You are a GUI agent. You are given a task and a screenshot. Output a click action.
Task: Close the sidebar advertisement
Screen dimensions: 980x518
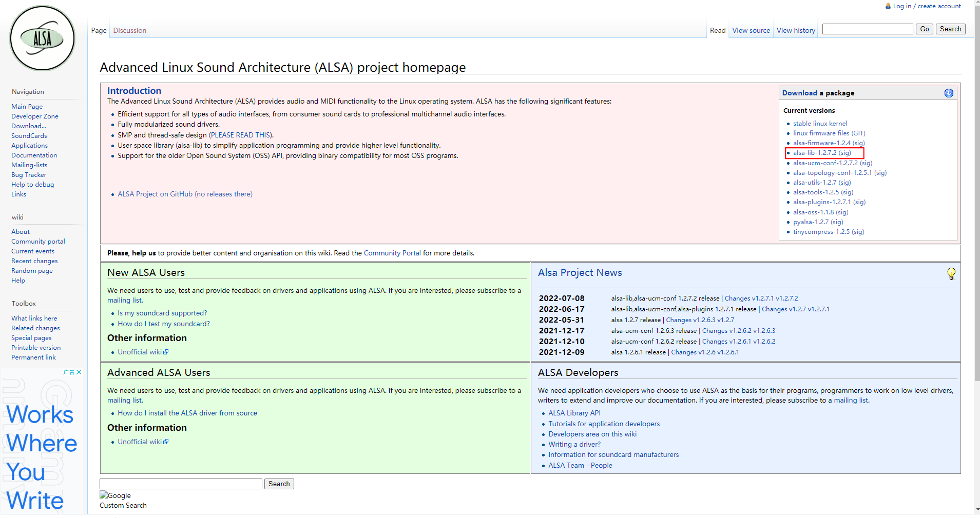click(79, 372)
